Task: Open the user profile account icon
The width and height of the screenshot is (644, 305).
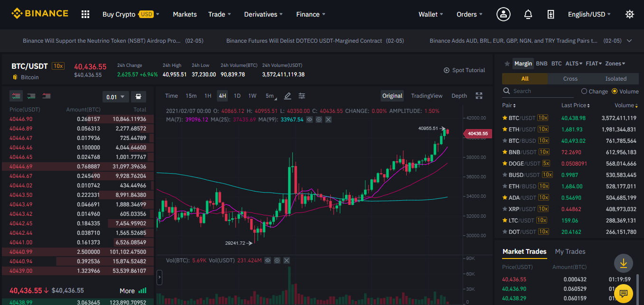Action: click(x=504, y=14)
